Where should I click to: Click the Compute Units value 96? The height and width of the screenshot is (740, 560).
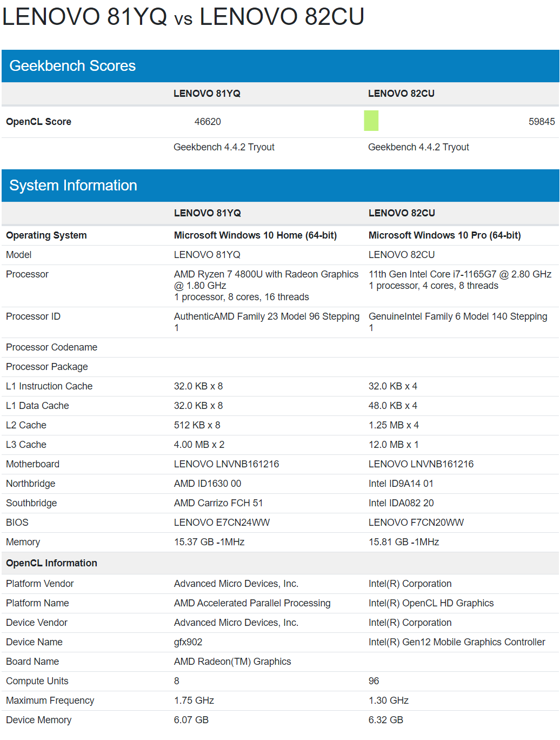coord(374,681)
